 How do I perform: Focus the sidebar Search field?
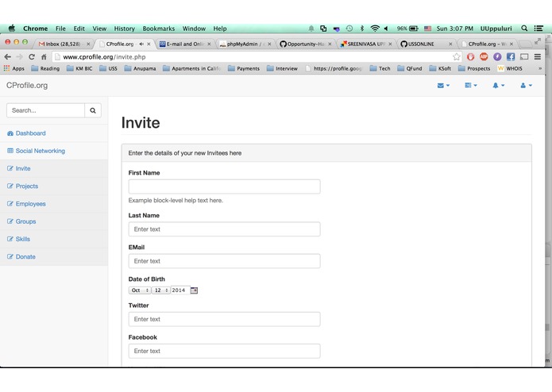pos(46,110)
